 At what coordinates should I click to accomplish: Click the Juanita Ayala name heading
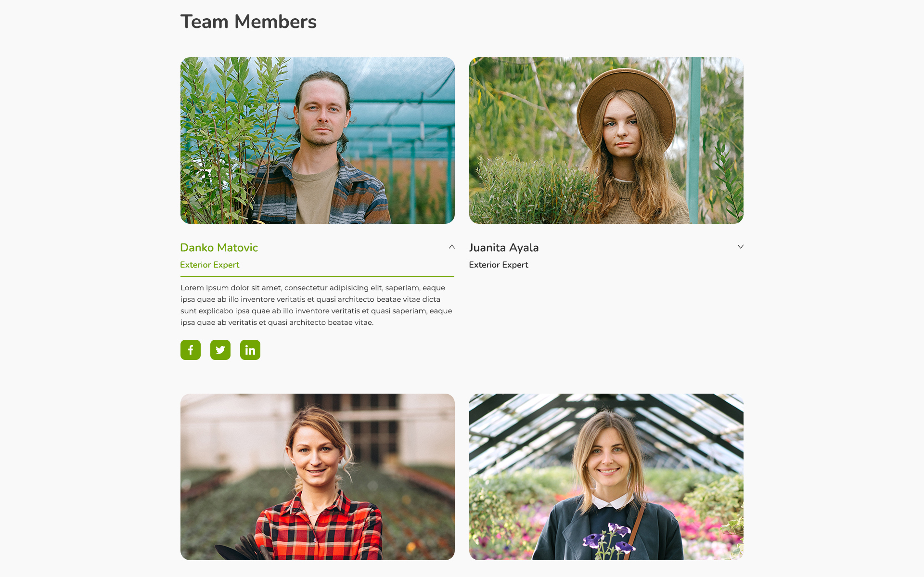click(504, 247)
